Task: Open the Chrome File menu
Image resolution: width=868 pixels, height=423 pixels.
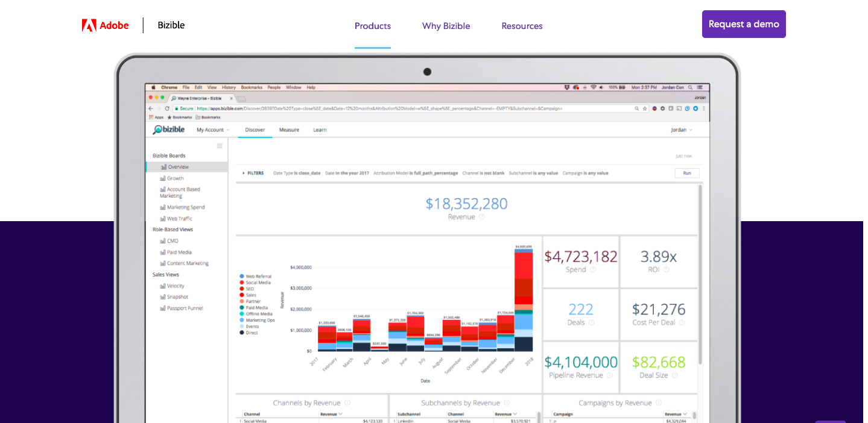Action: 186,87
